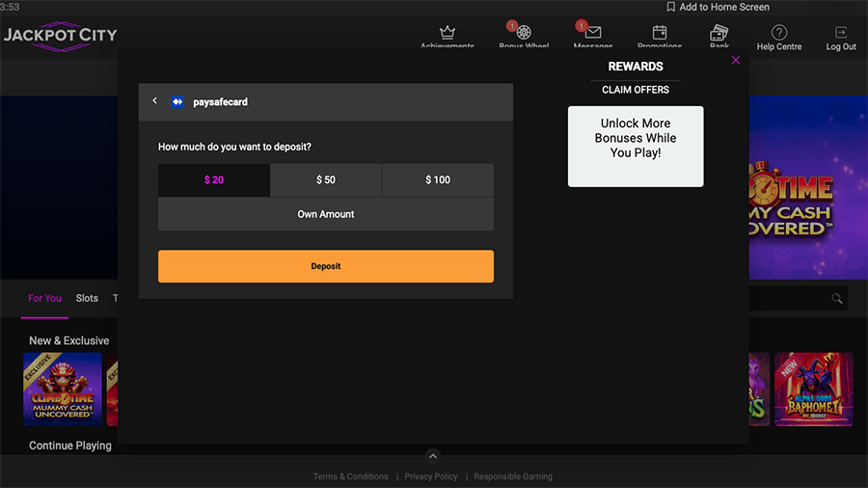The width and height of the screenshot is (868, 488).
Task: Expand footer with up chevron
Action: point(433,456)
